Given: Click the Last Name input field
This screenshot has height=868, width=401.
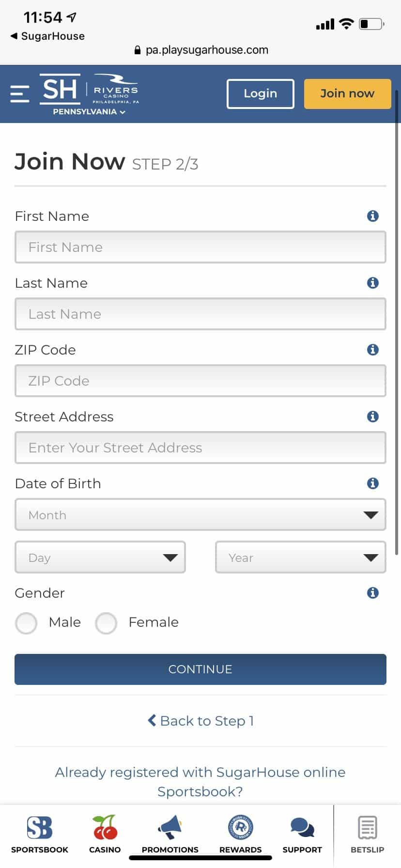Looking at the screenshot, I should coord(200,314).
